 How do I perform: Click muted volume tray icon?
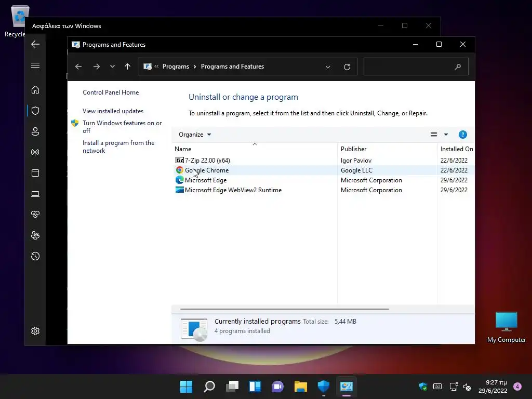[467, 387]
